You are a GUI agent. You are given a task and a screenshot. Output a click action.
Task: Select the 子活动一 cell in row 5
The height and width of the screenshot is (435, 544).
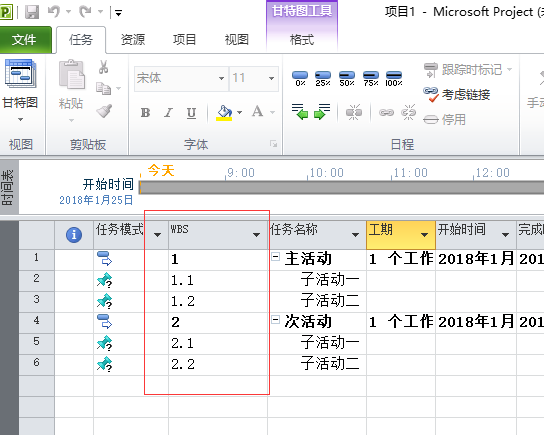(317, 343)
